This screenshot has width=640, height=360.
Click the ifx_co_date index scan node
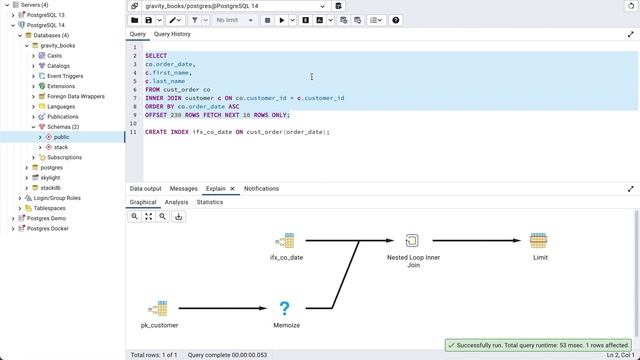pyautogui.click(x=286, y=241)
